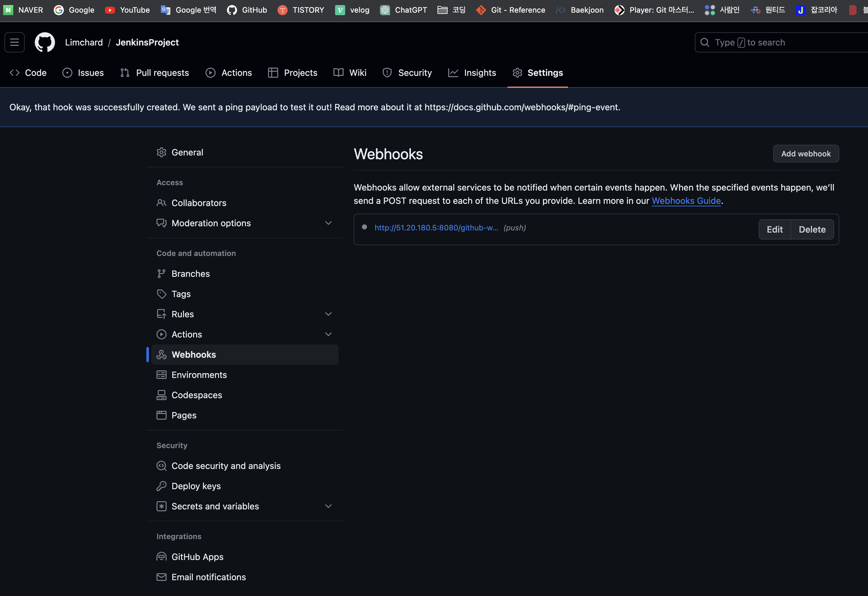Open GitHub Apps integrations page
The height and width of the screenshot is (596, 868).
(x=197, y=556)
